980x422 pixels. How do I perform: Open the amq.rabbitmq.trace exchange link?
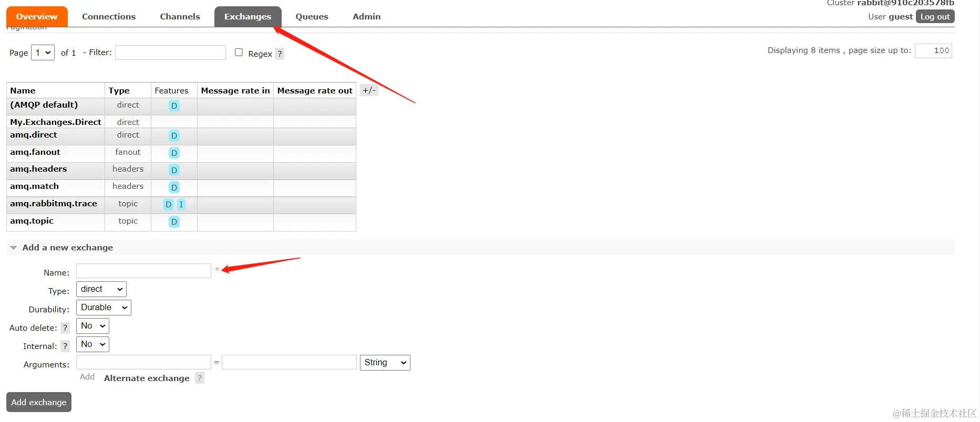tap(54, 204)
